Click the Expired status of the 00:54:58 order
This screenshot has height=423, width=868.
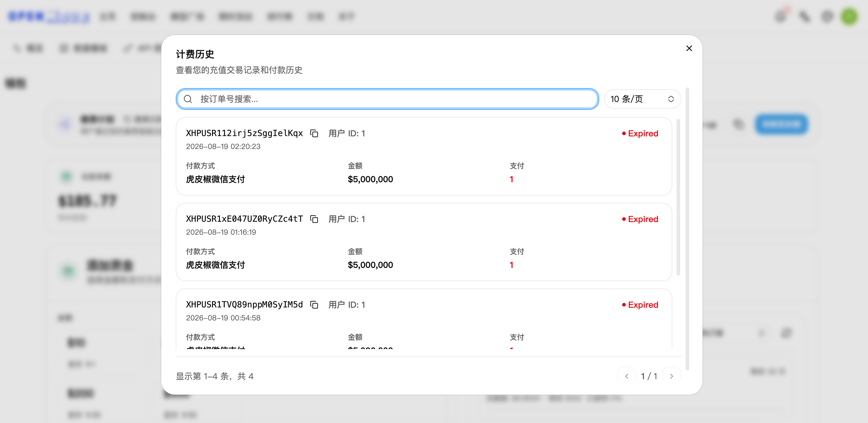click(x=640, y=305)
